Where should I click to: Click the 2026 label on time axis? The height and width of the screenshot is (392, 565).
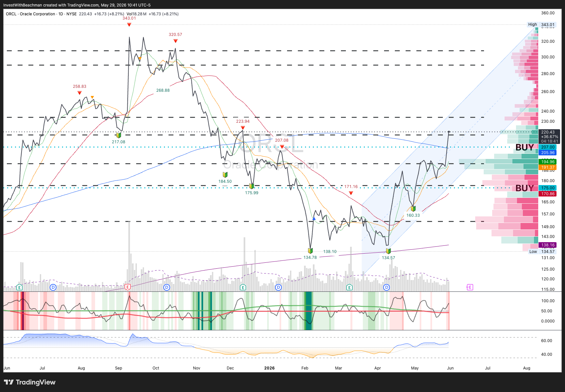(x=269, y=368)
